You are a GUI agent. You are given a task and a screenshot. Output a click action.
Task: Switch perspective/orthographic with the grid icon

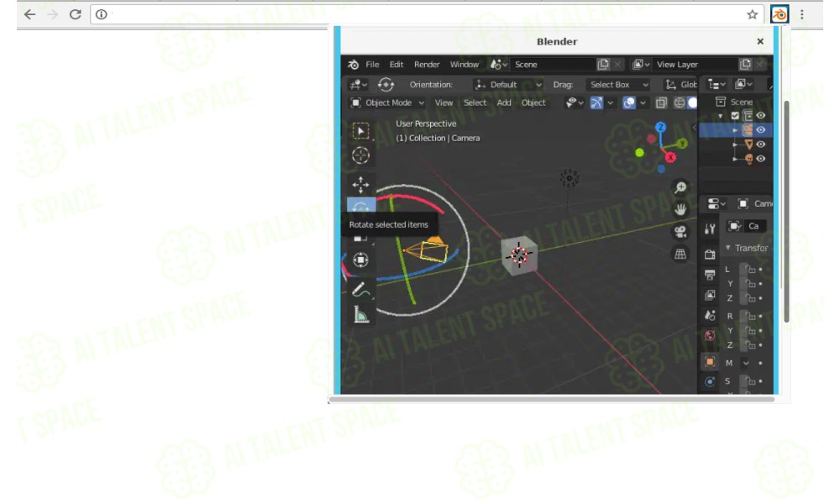point(680,254)
